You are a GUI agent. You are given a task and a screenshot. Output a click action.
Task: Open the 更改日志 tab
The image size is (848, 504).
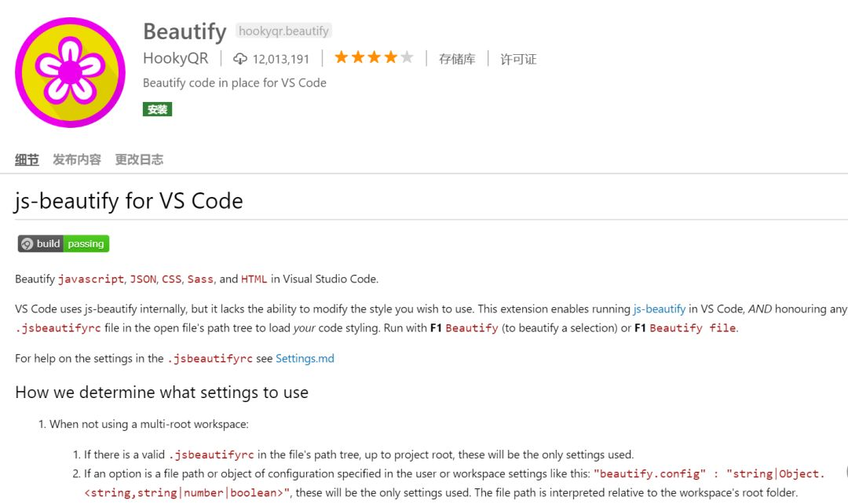(x=139, y=159)
